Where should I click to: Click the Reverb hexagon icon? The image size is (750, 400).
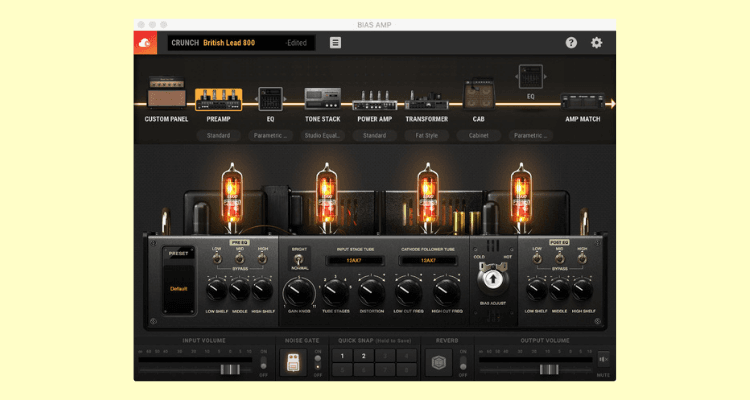(x=438, y=362)
